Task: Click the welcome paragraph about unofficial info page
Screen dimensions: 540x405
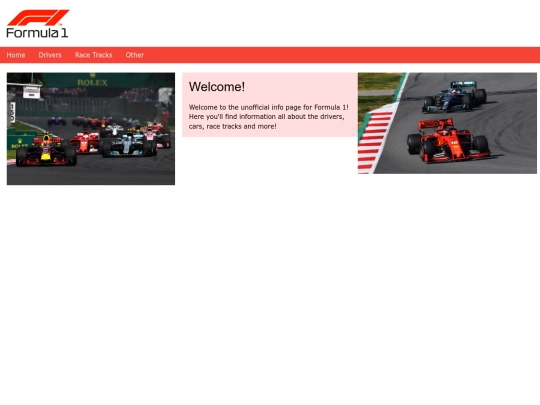Action: 269,117
